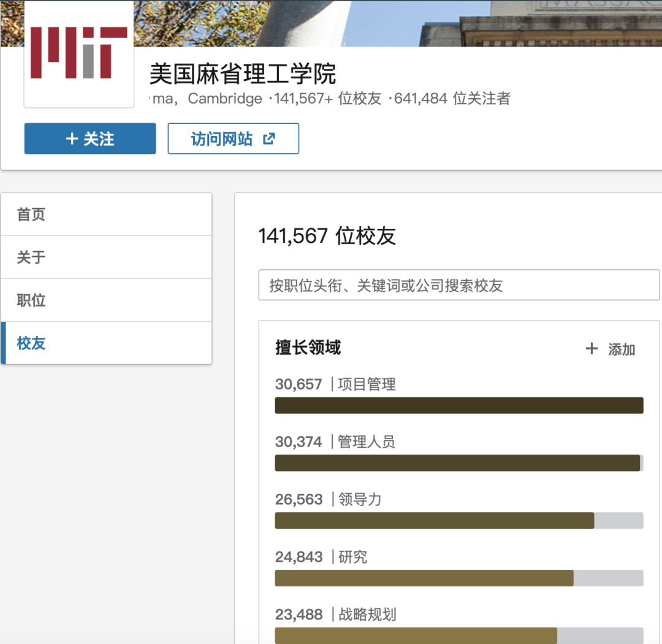Click the plus icon next to 添加
662x644 pixels.
592,348
